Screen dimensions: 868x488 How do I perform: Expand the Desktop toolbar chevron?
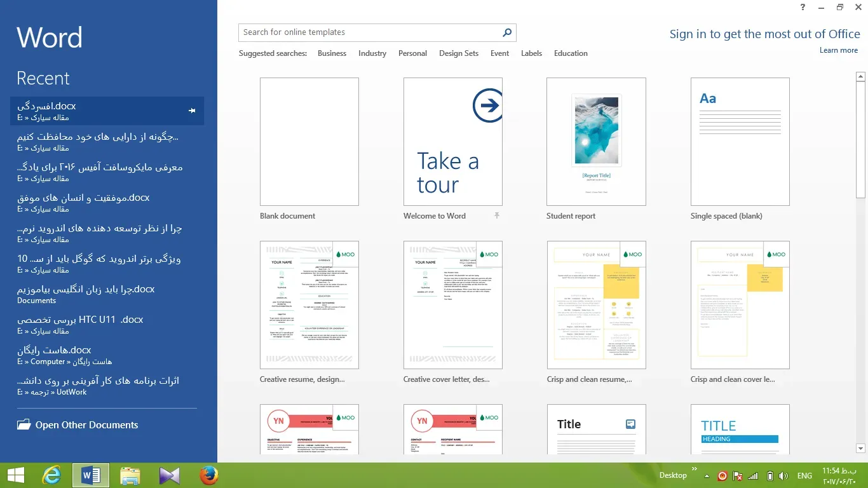(693, 469)
